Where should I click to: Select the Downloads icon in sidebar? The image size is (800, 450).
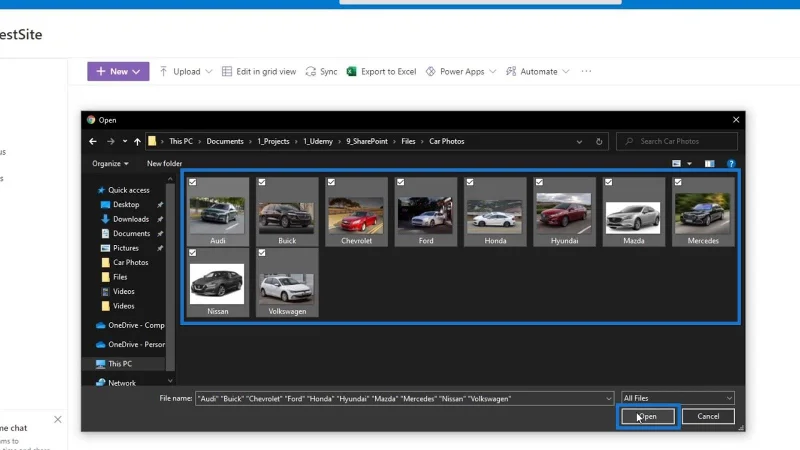pos(105,219)
